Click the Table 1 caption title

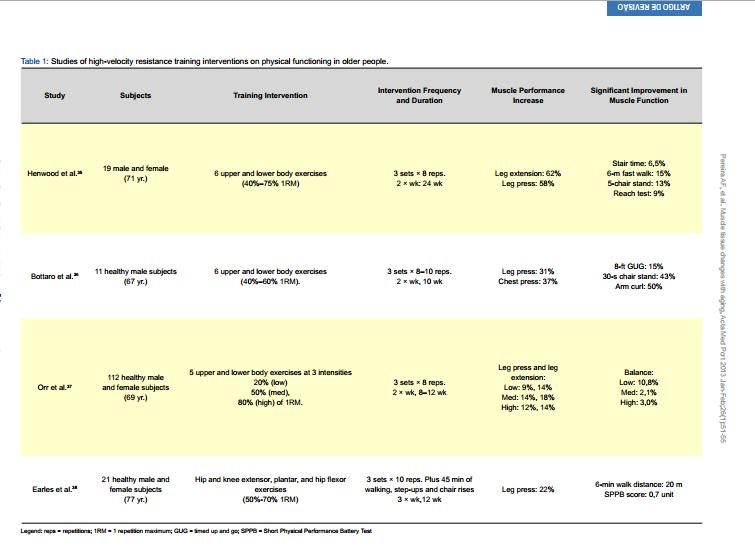coord(204,61)
